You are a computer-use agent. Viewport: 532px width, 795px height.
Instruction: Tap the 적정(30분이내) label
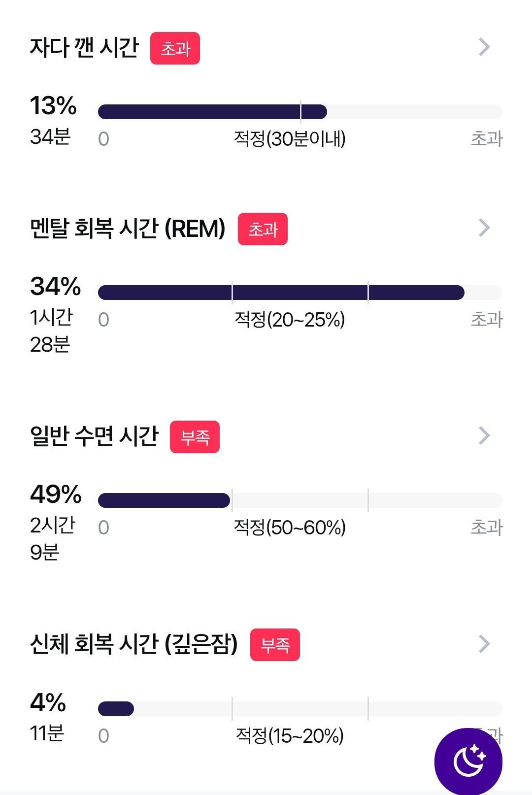pyautogui.click(x=290, y=139)
